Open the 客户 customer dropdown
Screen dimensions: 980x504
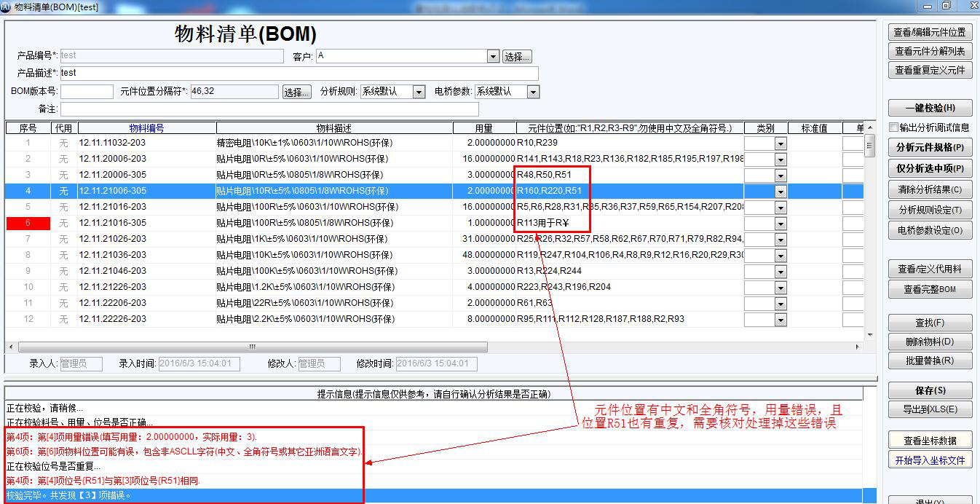[x=493, y=56]
